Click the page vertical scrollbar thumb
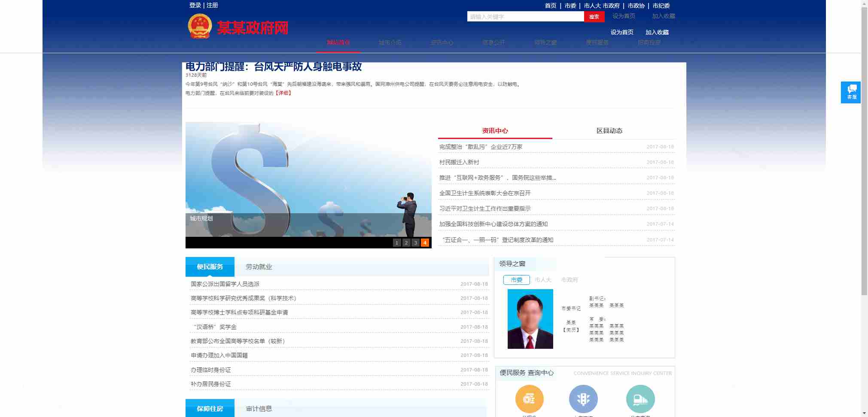Viewport: 868px width, 417px height. (x=864, y=151)
